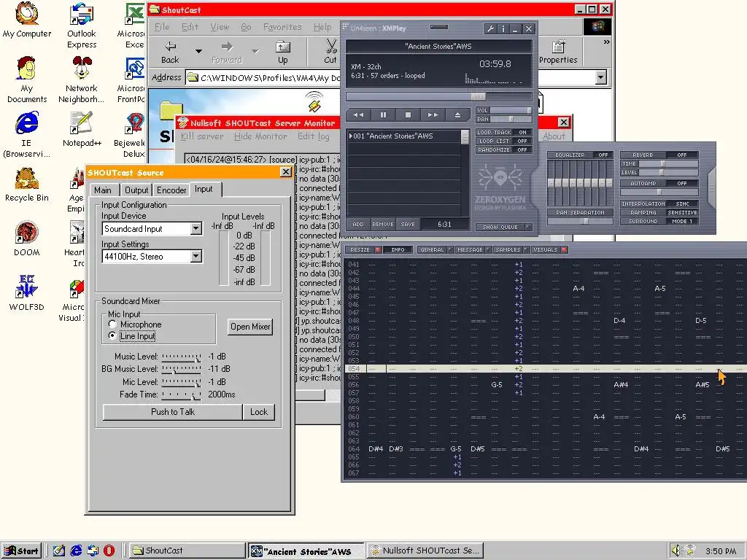Select Line Input radio button
The image size is (747, 560).
click(x=112, y=335)
